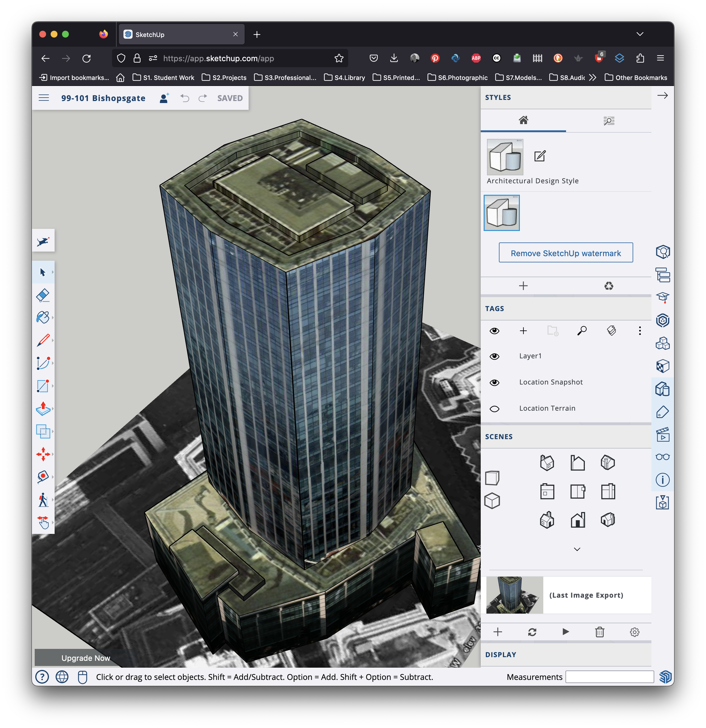Select the Arc tool
This screenshot has height=728, width=706.
coord(43,363)
